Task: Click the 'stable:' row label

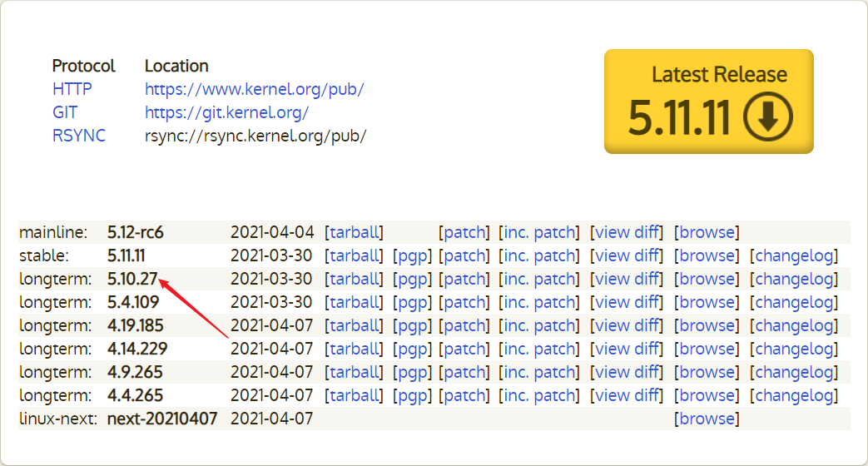Action: pos(44,255)
